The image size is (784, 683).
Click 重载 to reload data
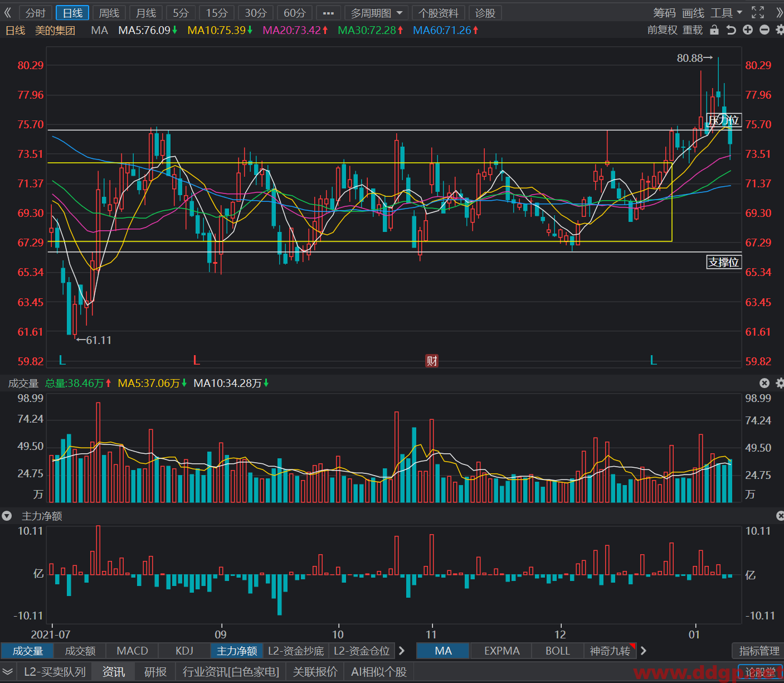click(693, 30)
